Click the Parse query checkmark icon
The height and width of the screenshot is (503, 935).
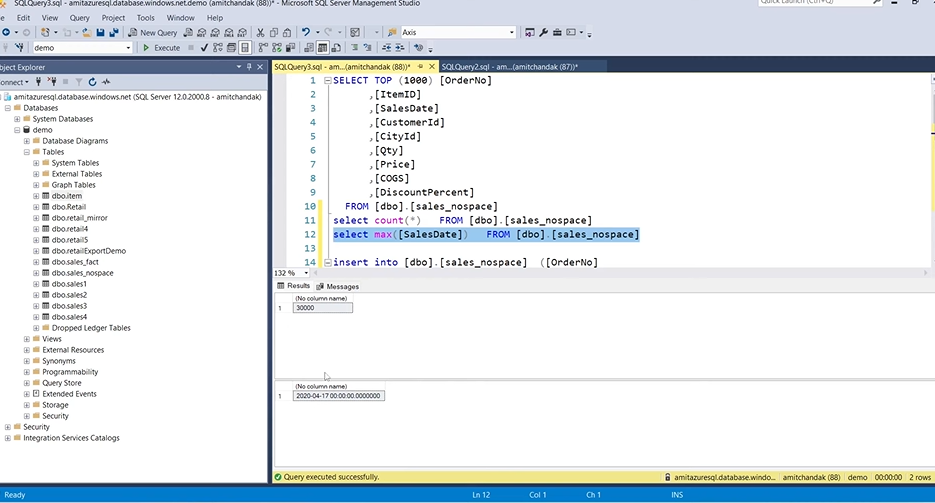pyautogui.click(x=204, y=48)
